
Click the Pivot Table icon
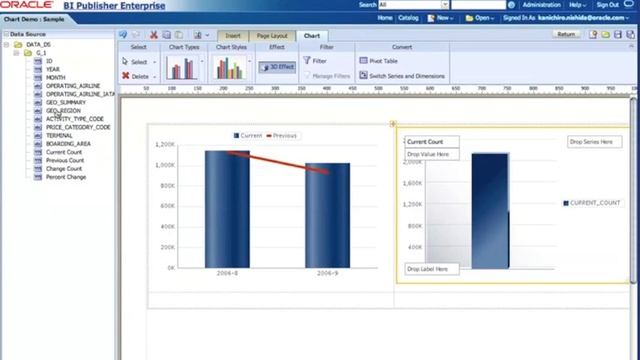[363, 60]
